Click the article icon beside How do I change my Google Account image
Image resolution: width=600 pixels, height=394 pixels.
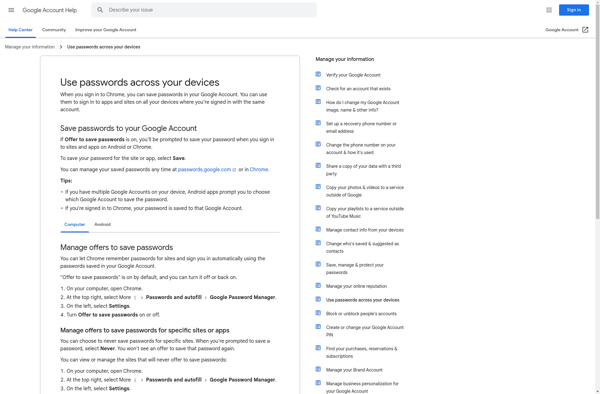point(318,102)
